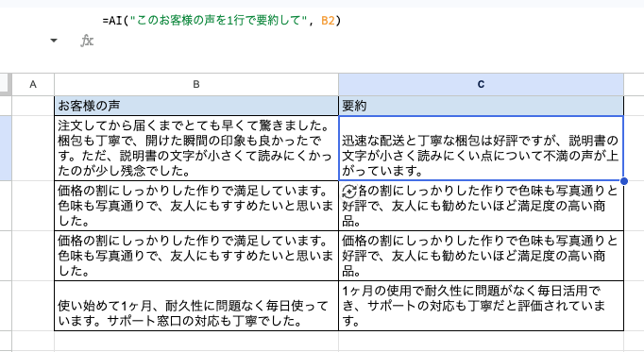Select summary cell starting 1ヶ月の使用で耐久性

tap(481, 306)
